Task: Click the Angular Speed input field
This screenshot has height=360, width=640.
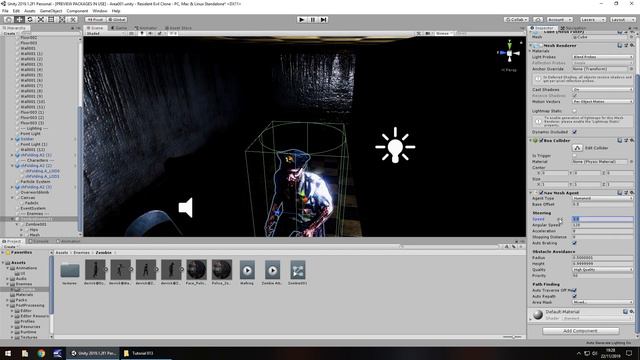Action: (602, 225)
